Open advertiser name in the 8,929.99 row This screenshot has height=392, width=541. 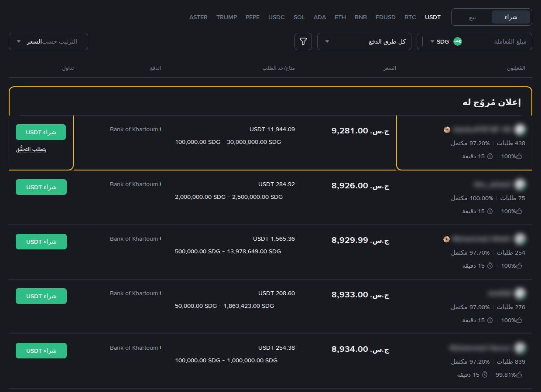(x=481, y=239)
